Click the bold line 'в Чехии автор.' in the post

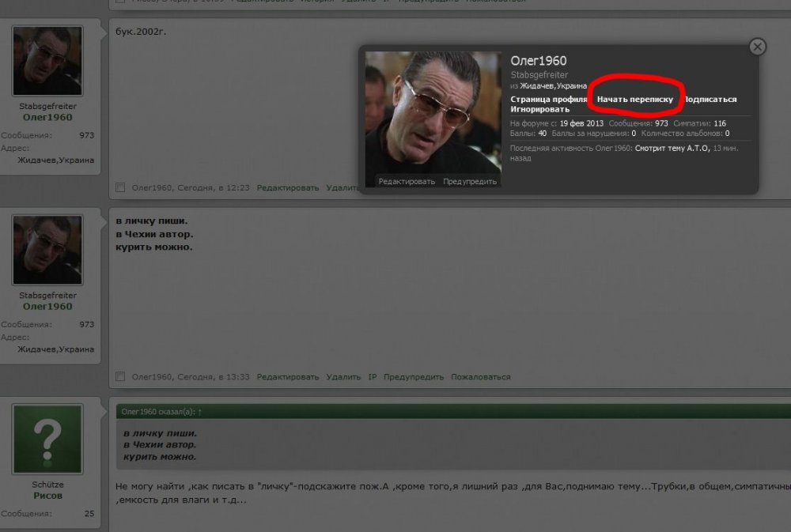(154, 234)
